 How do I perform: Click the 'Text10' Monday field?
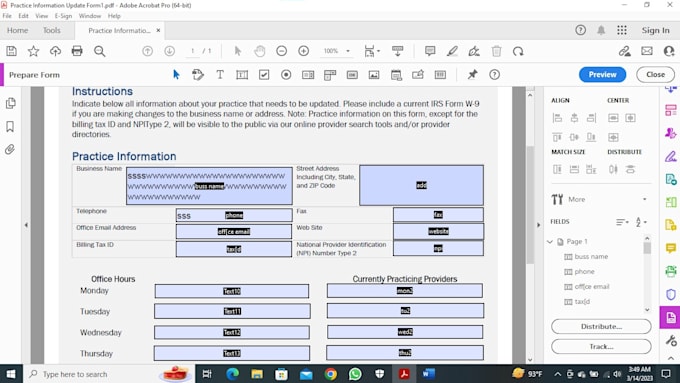point(232,291)
